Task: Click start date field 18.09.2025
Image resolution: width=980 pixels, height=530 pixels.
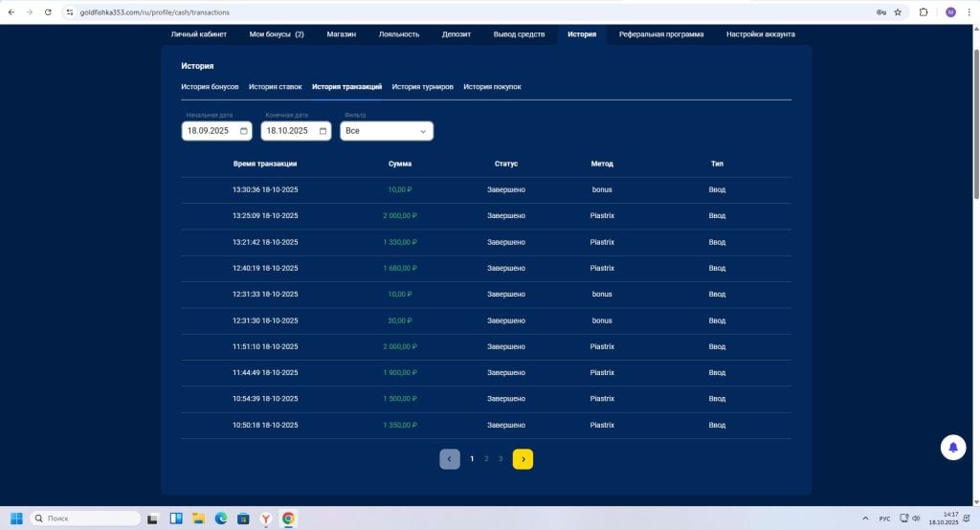Action: [217, 131]
